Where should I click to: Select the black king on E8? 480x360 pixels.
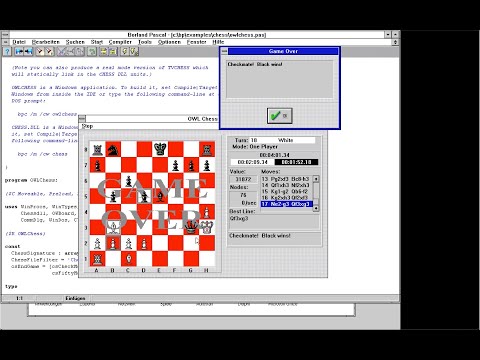point(160,149)
